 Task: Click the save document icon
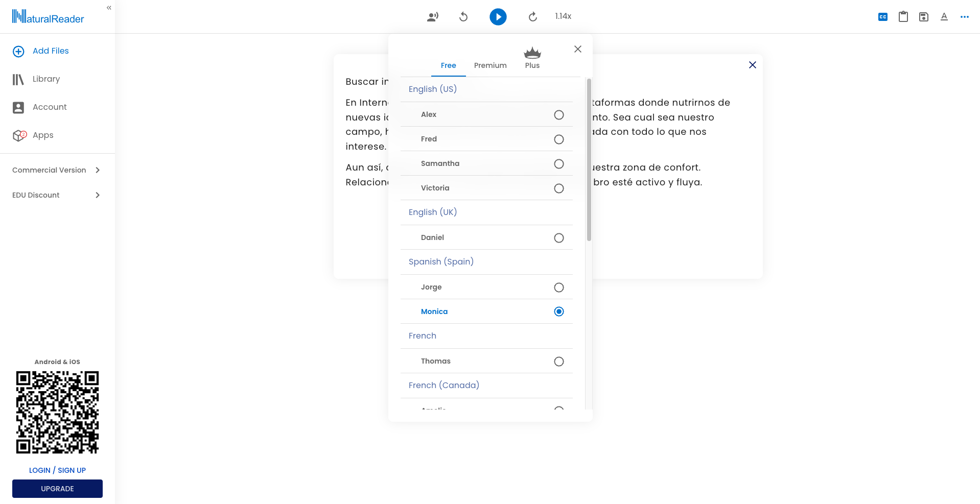click(924, 17)
